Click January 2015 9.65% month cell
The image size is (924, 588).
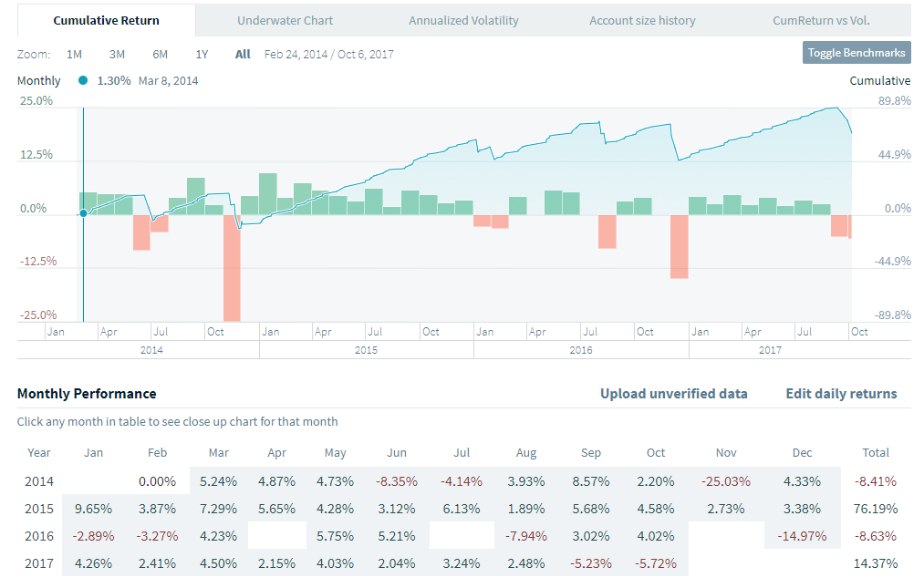point(92,509)
